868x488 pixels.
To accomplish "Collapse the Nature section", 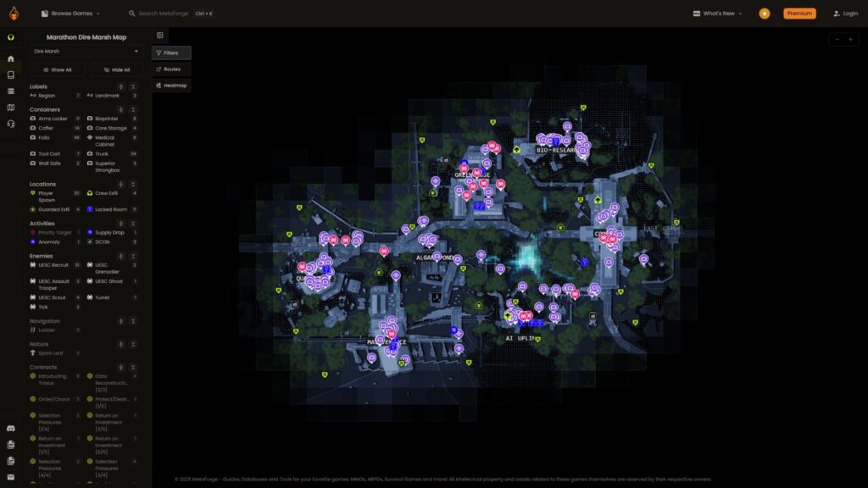I will click(x=133, y=344).
